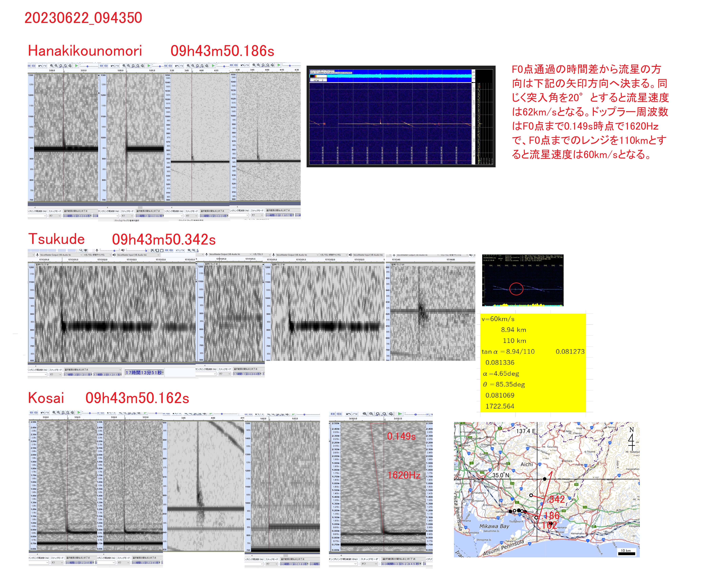Click Undo in the Kosai 0.149s panel

click(x=349, y=414)
